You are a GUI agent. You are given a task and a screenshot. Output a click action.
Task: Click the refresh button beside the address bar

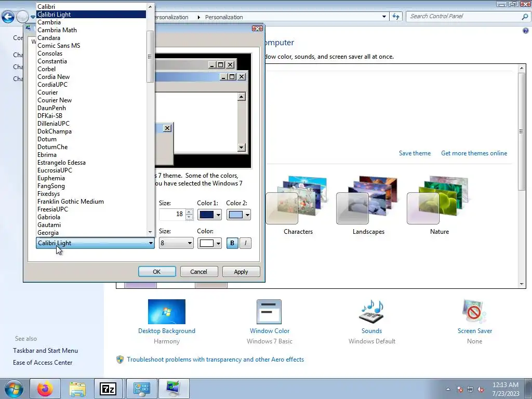tap(396, 16)
